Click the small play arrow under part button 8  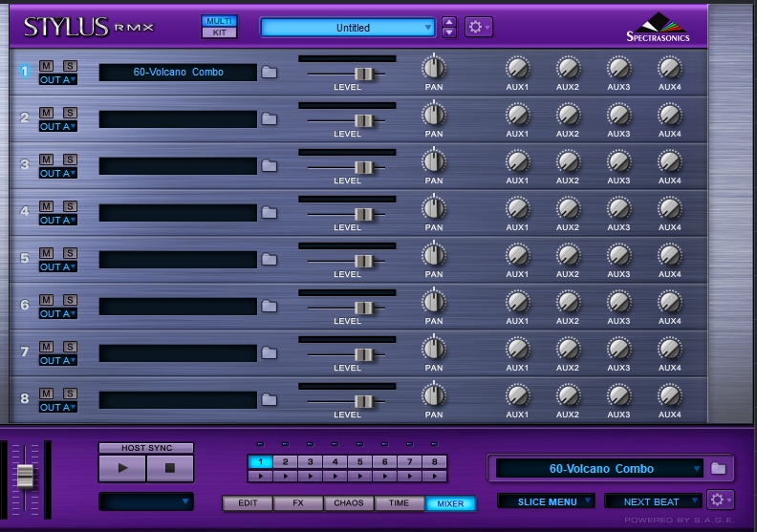[435, 476]
